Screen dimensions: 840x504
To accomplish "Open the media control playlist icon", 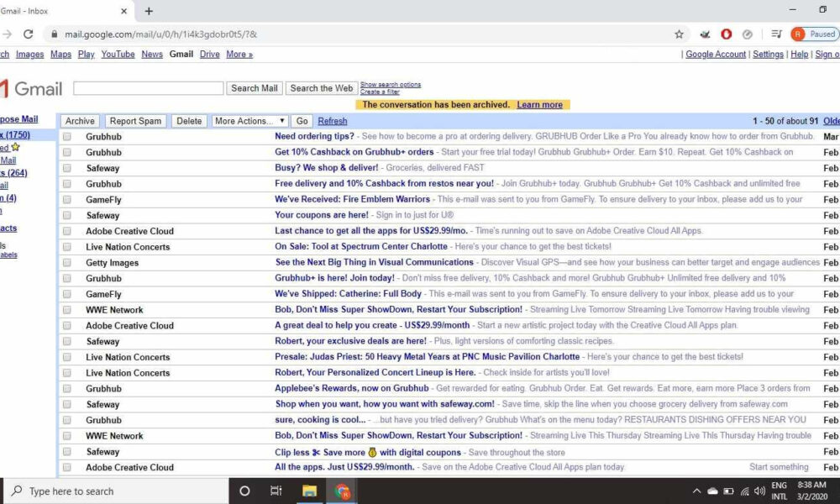I will tap(776, 34).
